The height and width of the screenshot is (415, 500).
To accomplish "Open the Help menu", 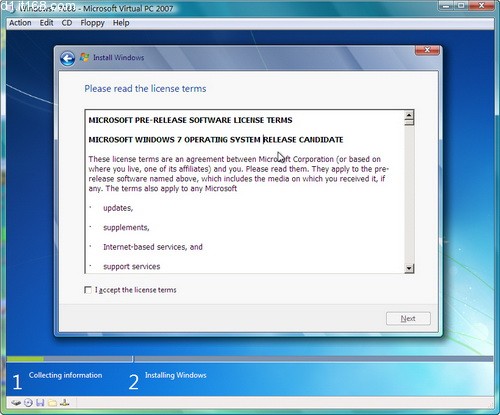I will [121, 23].
